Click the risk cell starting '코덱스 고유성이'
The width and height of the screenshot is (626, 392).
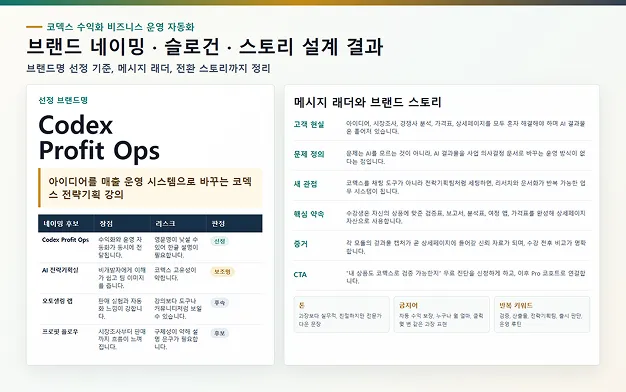(176, 274)
